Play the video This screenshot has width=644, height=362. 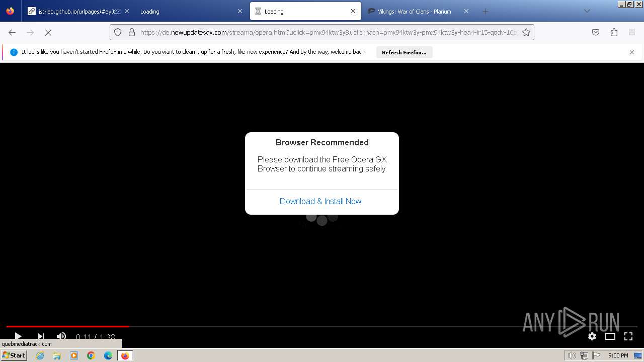18,336
